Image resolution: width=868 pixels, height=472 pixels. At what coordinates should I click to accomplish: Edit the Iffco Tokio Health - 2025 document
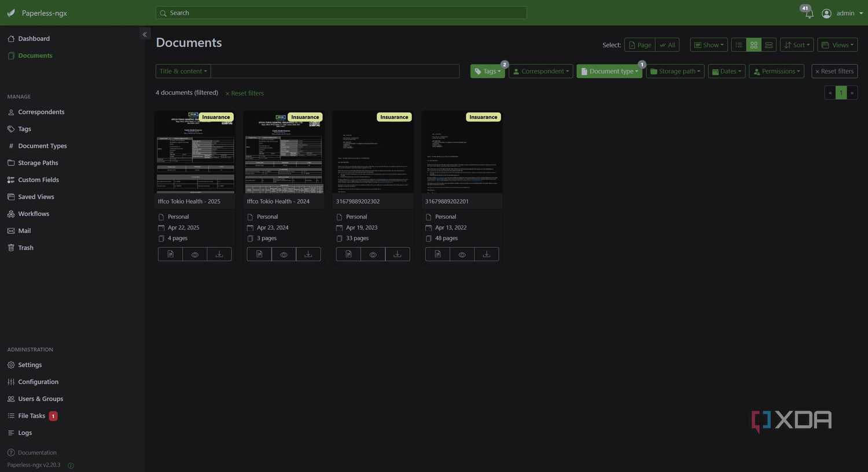click(x=170, y=254)
